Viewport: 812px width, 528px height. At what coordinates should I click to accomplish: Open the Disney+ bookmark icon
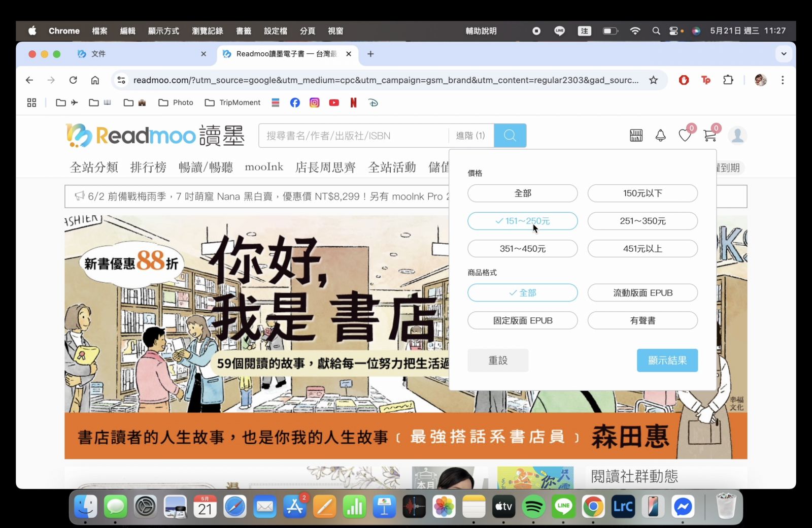(373, 103)
